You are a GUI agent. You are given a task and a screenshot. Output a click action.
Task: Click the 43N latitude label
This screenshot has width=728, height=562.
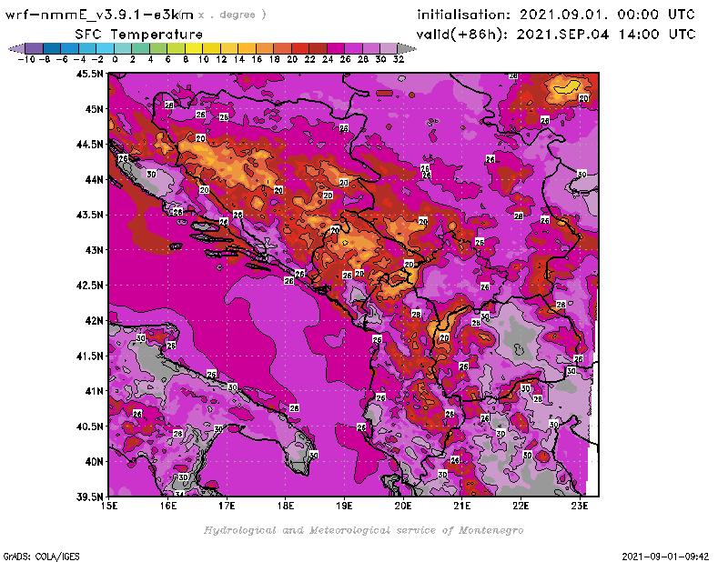pyautogui.click(x=94, y=250)
